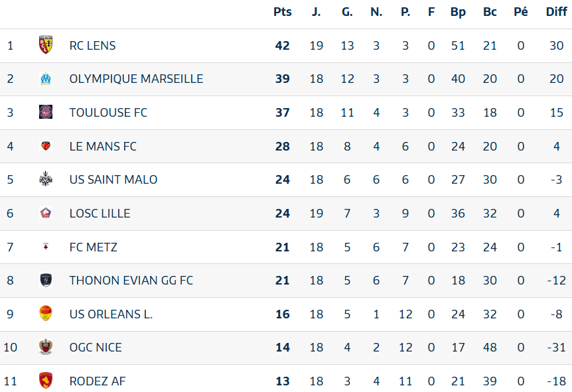Open the RC LENS team name
Screen dimensions: 572x392
pyautogui.click(x=92, y=46)
